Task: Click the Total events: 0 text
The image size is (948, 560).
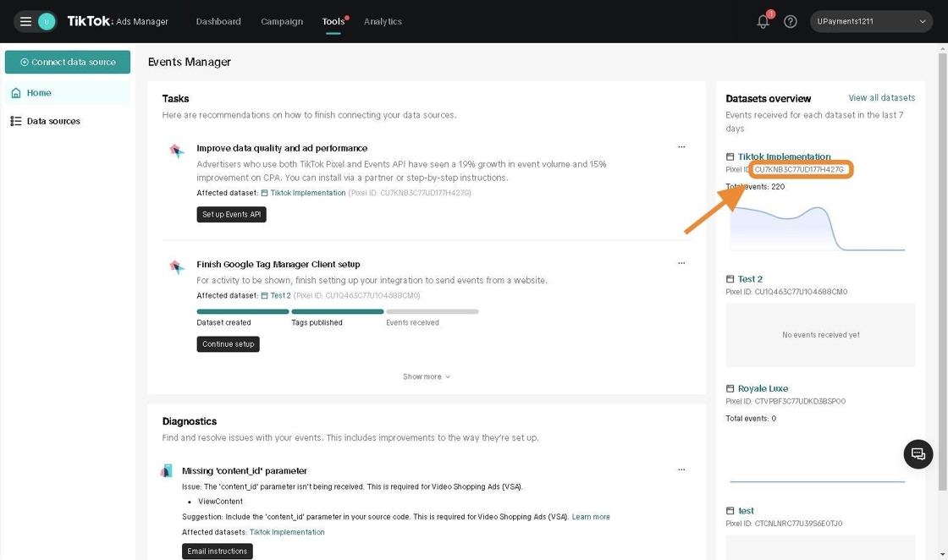Action: tap(751, 418)
